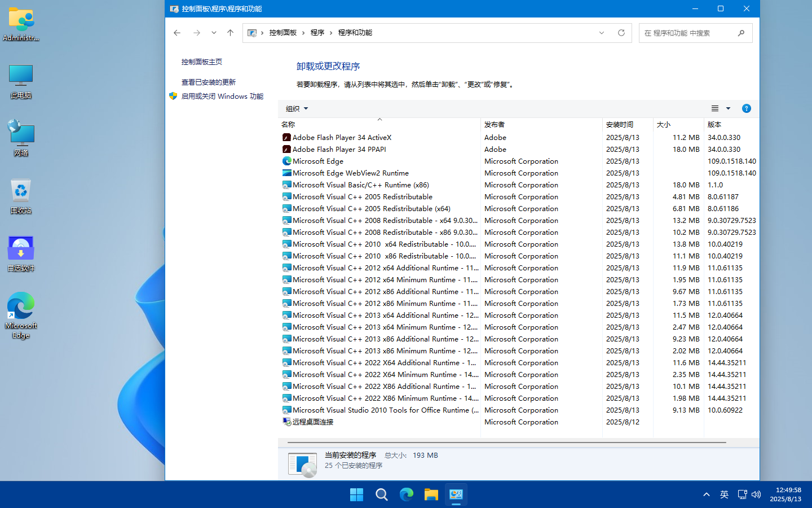Open the 自选软件 desktop icon
Image resolution: width=812 pixels, height=508 pixels.
pos(21,253)
